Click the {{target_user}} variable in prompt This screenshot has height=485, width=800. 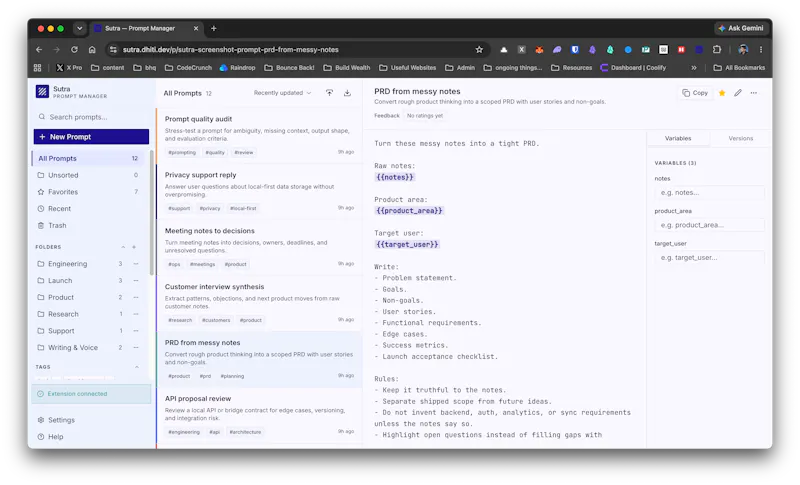coord(407,244)
